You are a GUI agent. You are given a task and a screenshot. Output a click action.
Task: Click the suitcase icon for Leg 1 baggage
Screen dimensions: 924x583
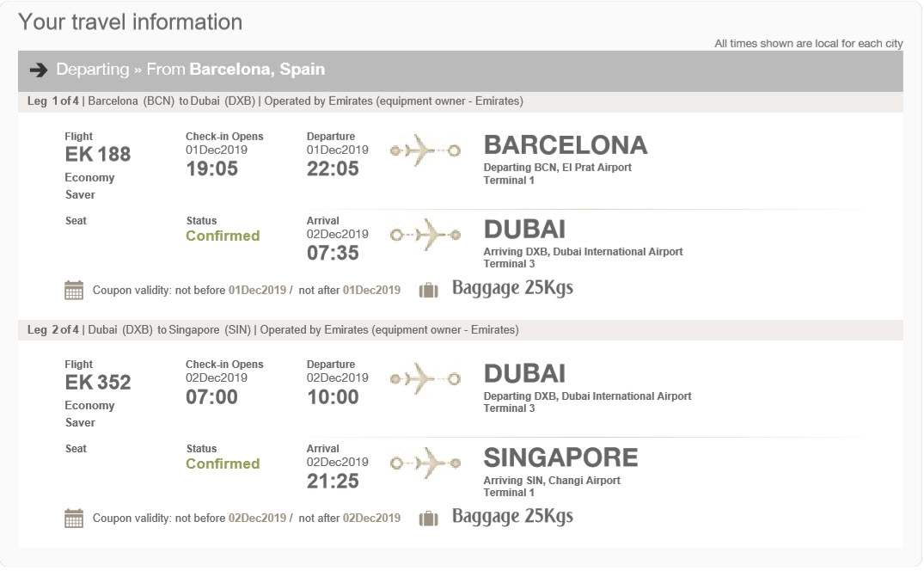pos(428,290)
